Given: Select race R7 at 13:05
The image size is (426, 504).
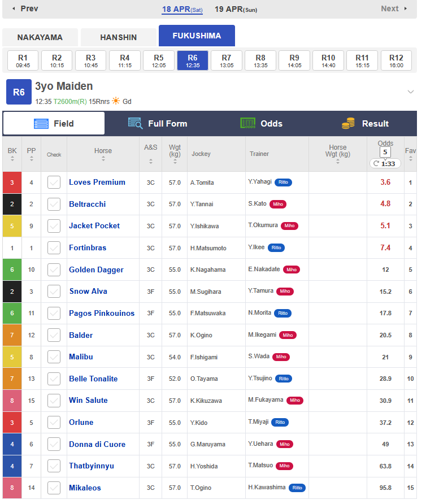Looking at the screenshot, I should click(x=227, y=60).
